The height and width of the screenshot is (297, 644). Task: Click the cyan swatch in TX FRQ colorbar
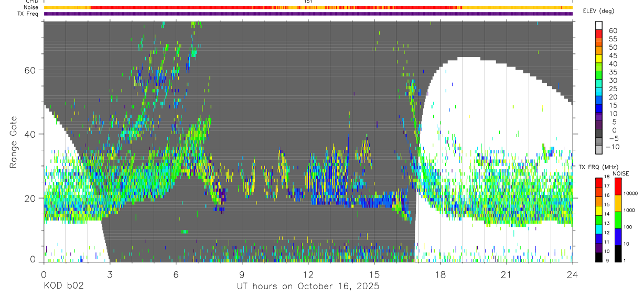pyautogui.click(x=599, y=229)
